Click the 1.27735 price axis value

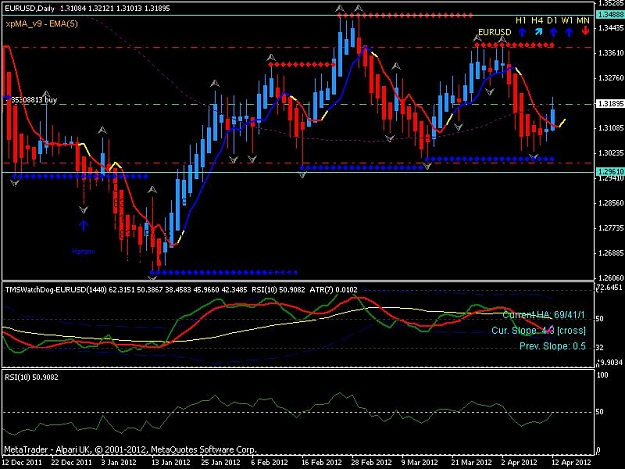(x=611, y=228)
